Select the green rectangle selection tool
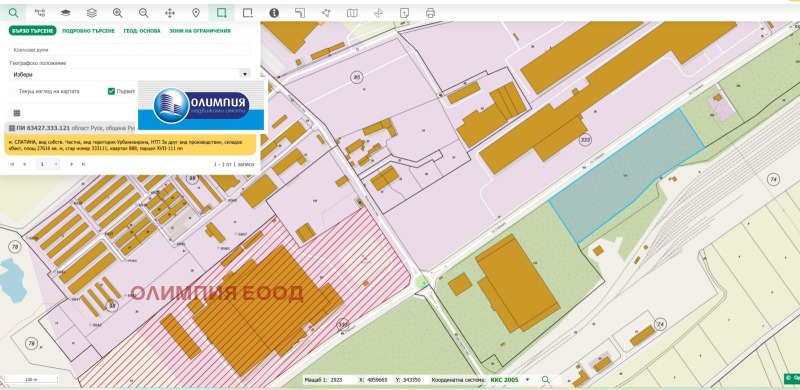 tap(221, 13)
